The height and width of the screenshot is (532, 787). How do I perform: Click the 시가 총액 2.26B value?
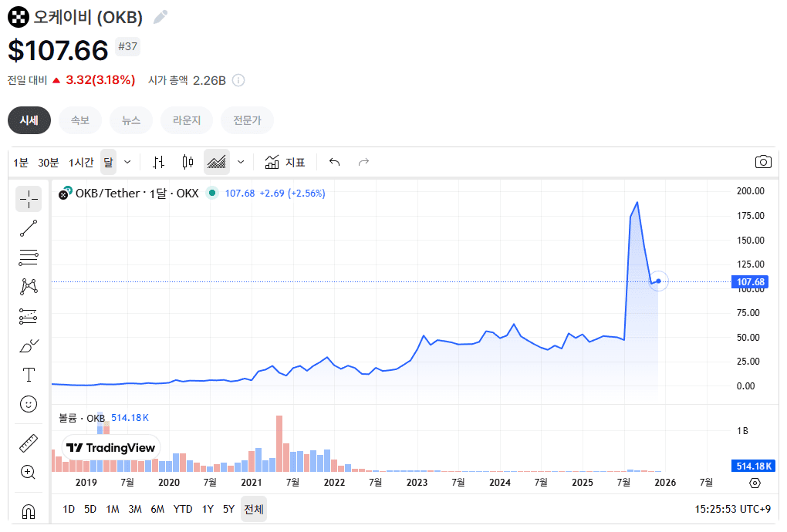point(187,80)
